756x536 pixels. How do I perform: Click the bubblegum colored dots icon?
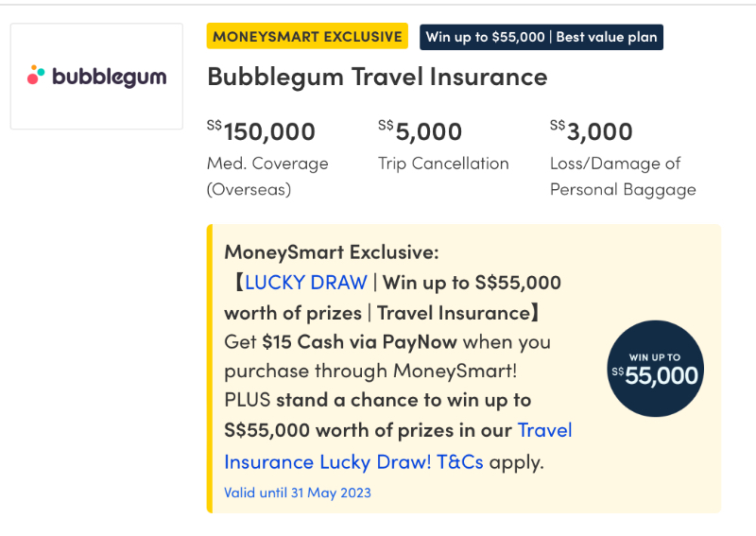(x=36, y=75)
